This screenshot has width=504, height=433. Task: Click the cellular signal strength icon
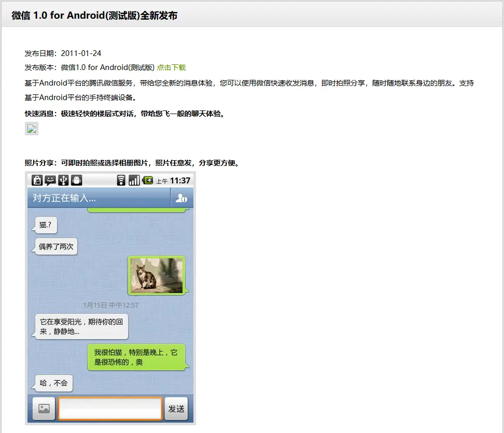[133, 180]
